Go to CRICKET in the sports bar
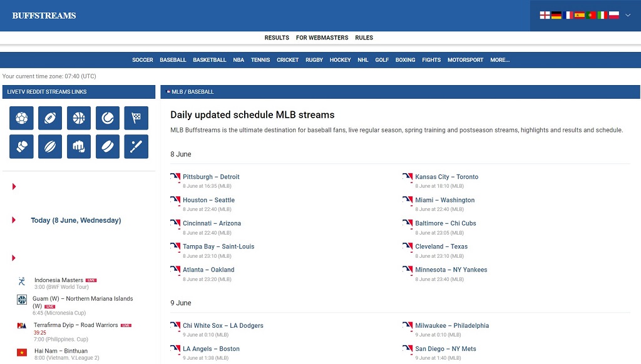Viewport: 641px width, 364px height. pos(287,60)
